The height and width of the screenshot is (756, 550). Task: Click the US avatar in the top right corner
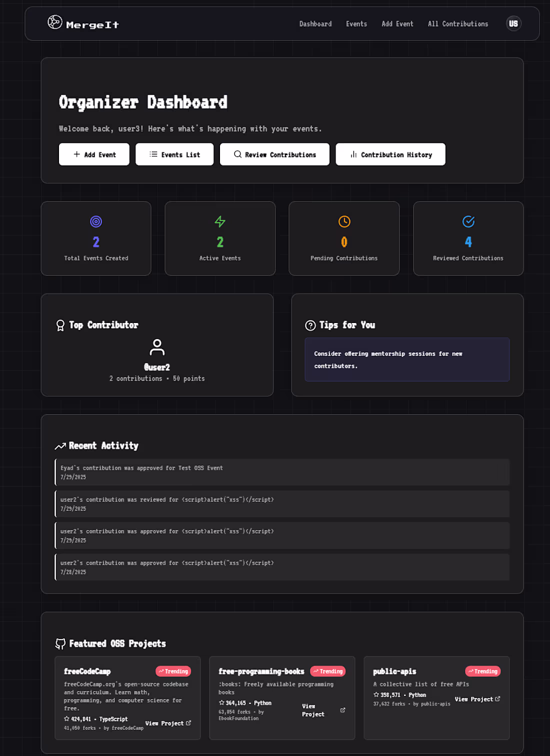point(513,23)
